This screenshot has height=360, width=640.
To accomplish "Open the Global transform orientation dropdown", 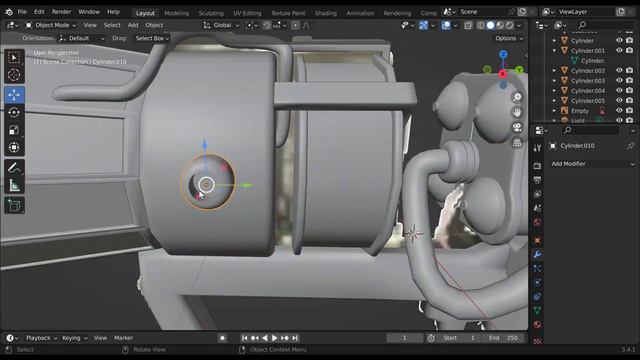I will 221,25.
